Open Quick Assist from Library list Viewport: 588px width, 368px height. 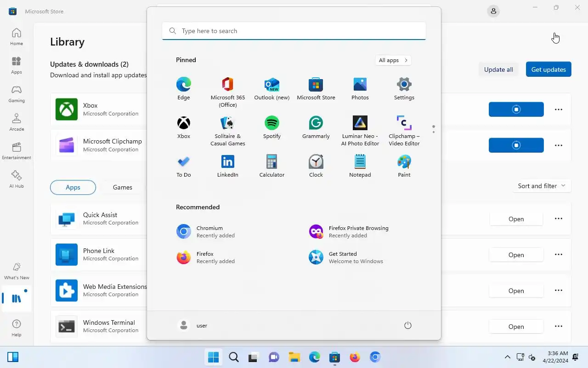[x=516, y=219]
